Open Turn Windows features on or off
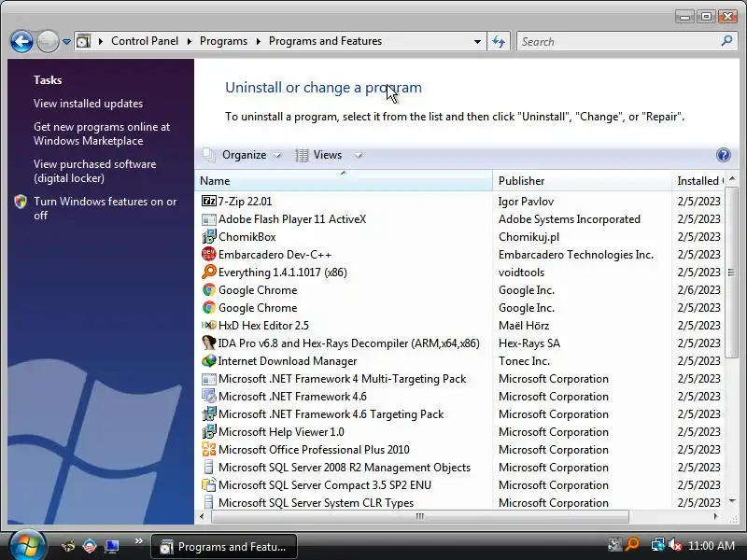747x560 pixels. click(105, 208)
